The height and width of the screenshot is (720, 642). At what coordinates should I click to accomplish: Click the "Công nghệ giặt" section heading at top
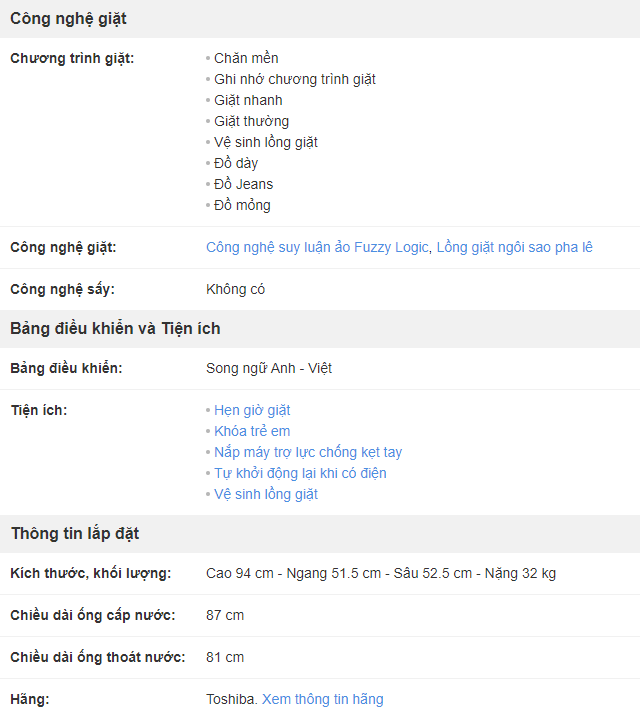click(68, 19)
